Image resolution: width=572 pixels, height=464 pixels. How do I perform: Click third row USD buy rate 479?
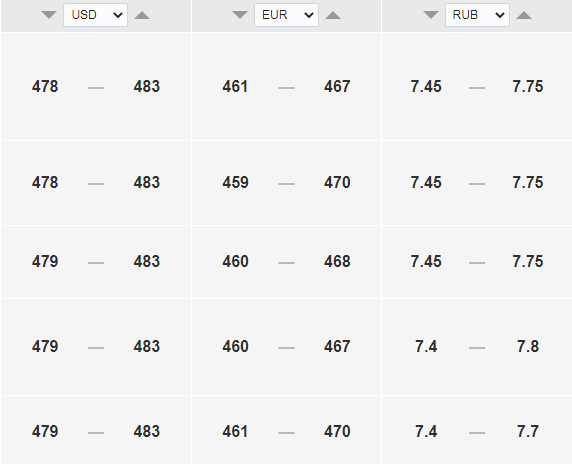(x=45, y=262)
